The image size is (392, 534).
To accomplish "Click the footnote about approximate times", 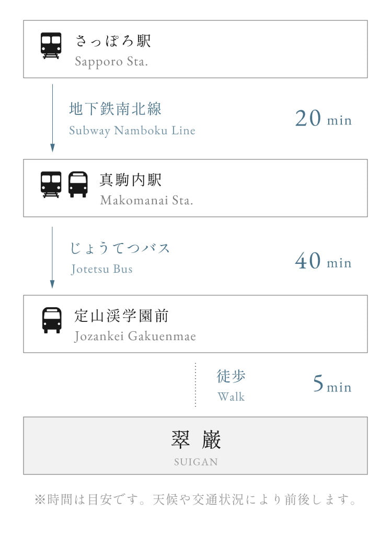I will (195, 500).
